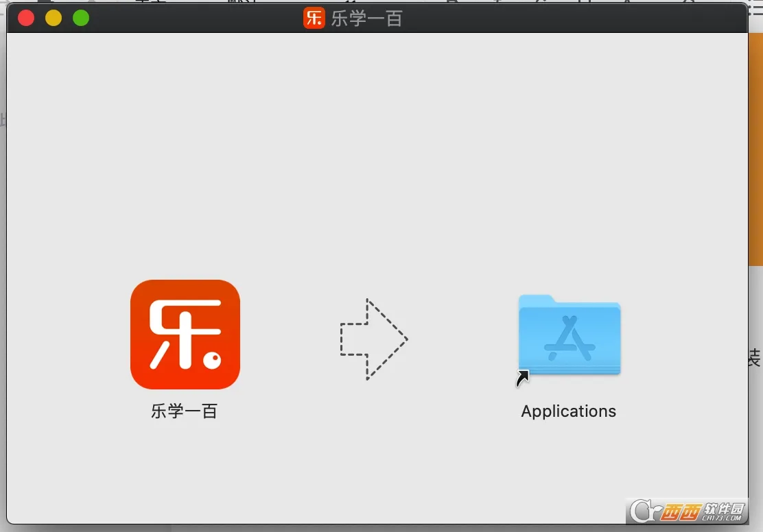Click the Applications folder icon

pos(569,335)
